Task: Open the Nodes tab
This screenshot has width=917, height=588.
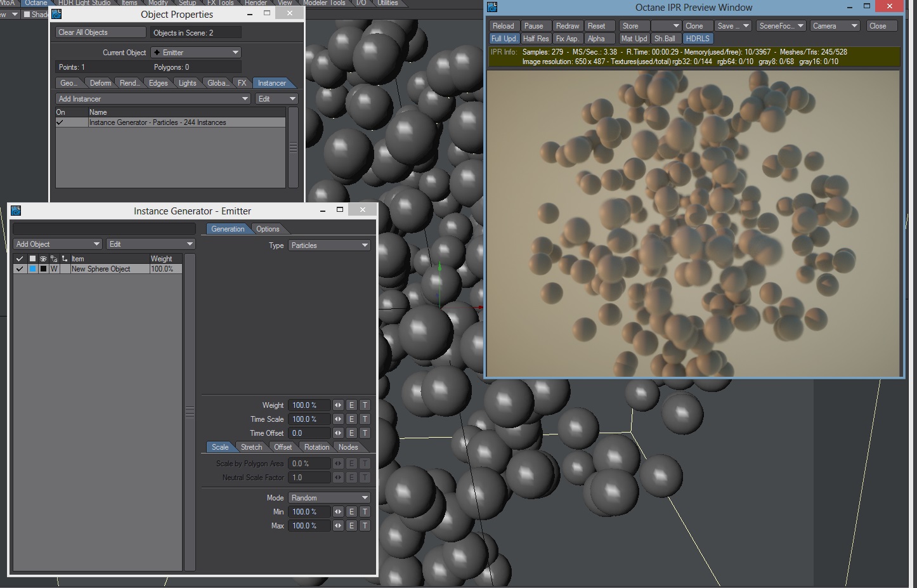Action: click(348, 447)
